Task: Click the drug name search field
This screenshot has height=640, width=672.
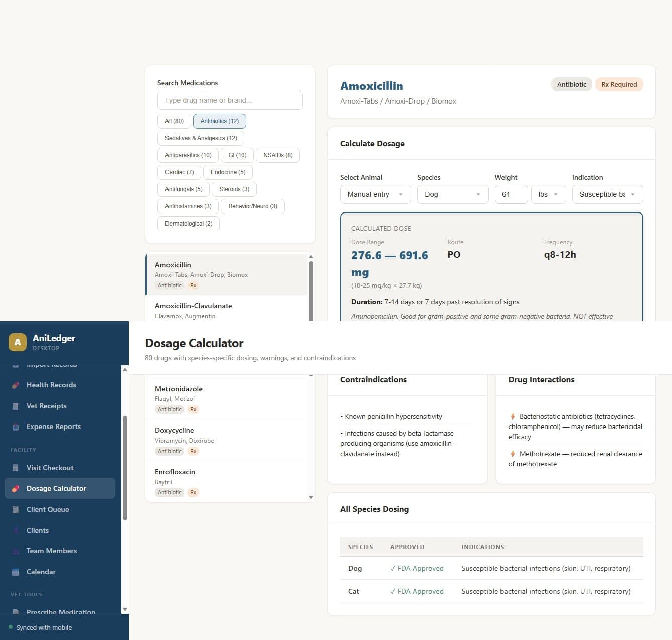Action: (x=230, y=100)
